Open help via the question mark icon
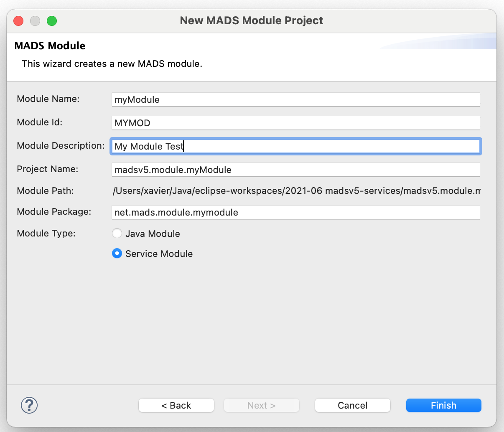The image size is (504, 432). pos(29,405)
